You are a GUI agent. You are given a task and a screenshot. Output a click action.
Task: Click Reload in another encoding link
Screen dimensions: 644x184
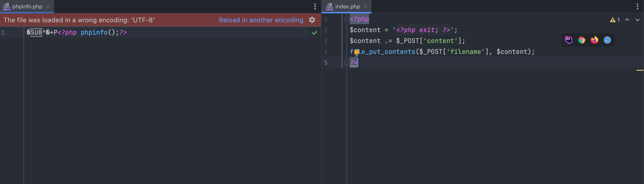(x=261, y=20)
